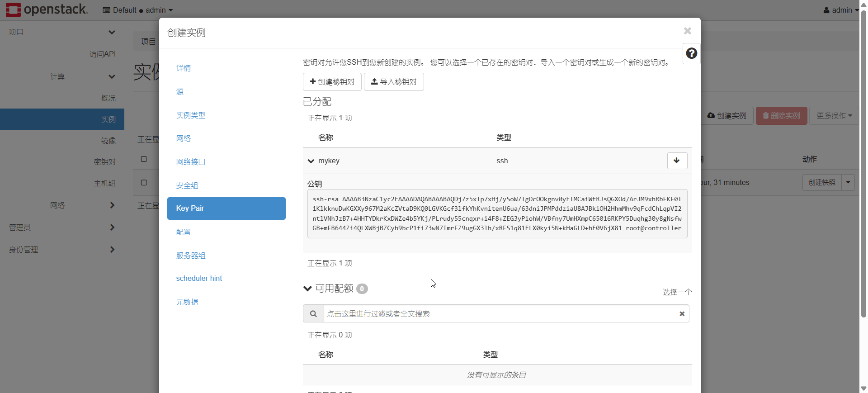
Task: Collapse the 可用配额 section chevron
Action: (x=307, y=289)
